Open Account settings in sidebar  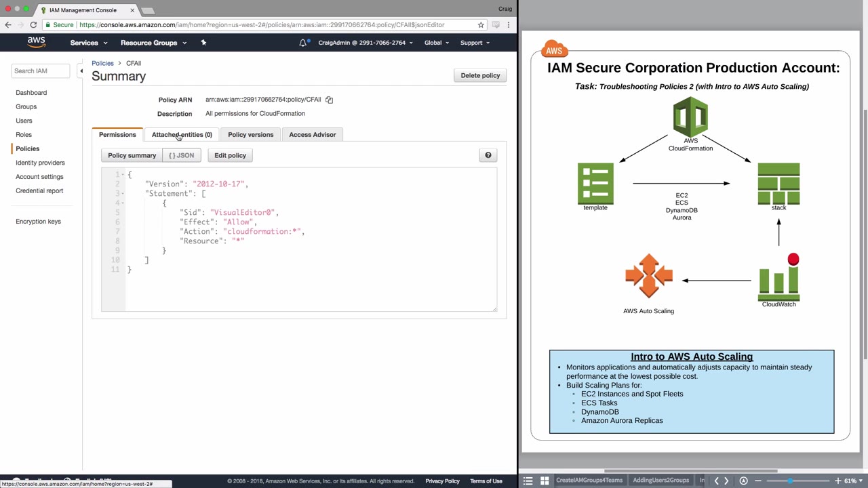(39, 177)
